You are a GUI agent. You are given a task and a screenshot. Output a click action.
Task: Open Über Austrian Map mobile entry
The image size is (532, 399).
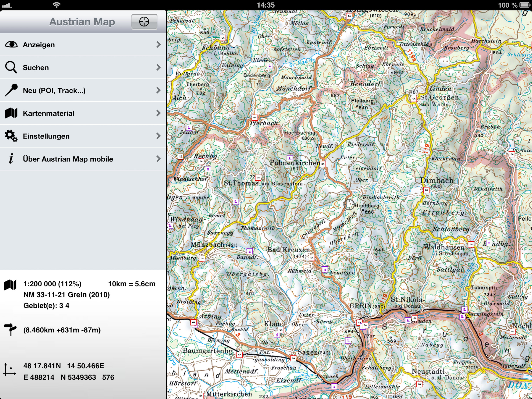pos(68,159)
